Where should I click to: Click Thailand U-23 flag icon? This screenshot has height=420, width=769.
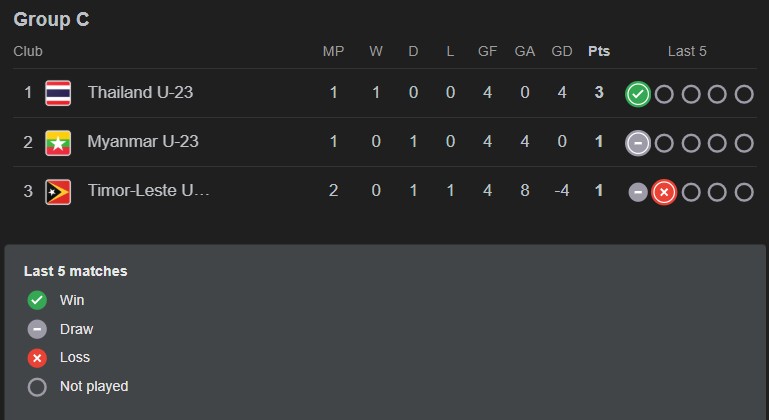(x=58, y=93)
